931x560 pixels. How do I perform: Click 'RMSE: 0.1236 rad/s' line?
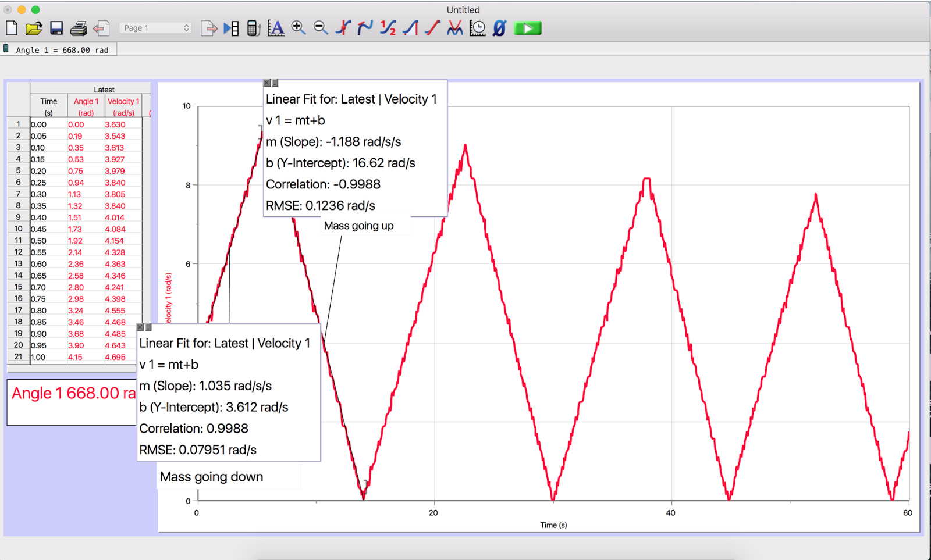pyautogui.click(x=321, y=206)
